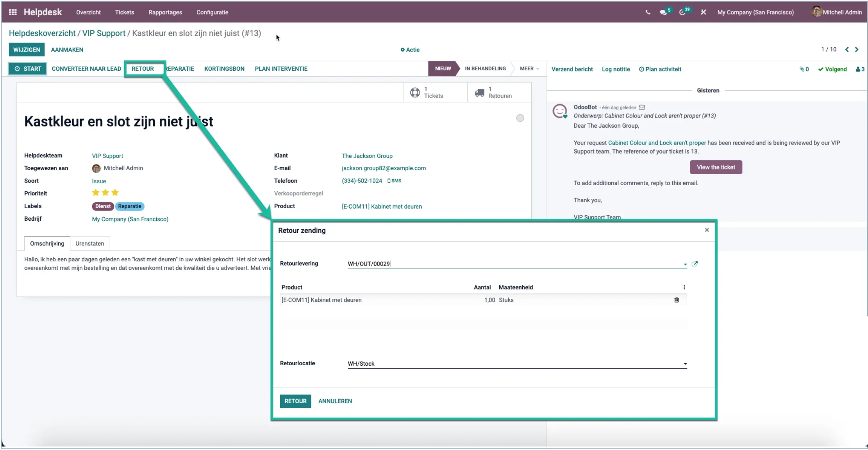868x450 pixels.
Task: Open The Jackson Group customer link
Action: pyautogui.click(x=367, y=155)
